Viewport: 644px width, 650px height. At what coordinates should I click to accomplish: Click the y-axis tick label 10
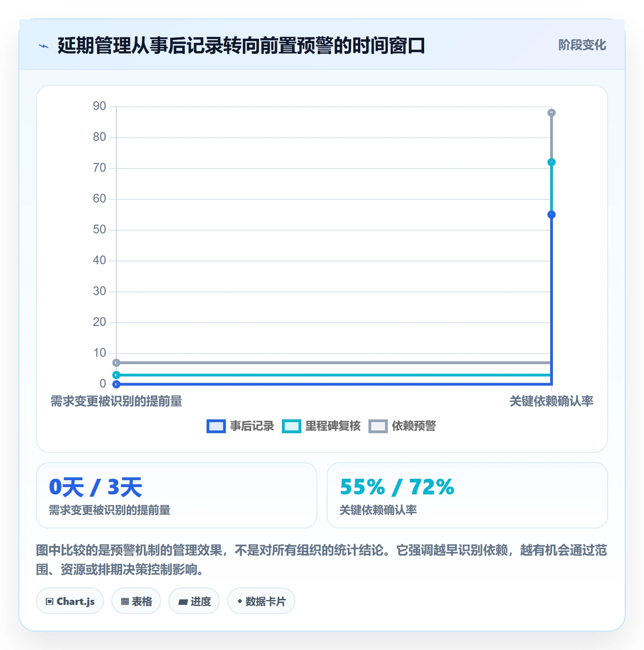99,353
